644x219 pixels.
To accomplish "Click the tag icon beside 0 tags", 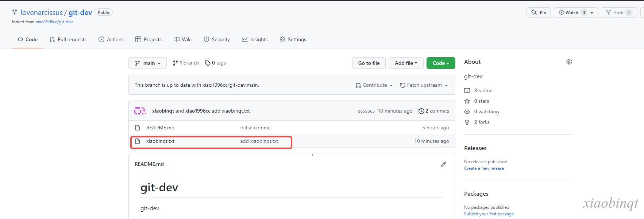I will coord(208,63).
